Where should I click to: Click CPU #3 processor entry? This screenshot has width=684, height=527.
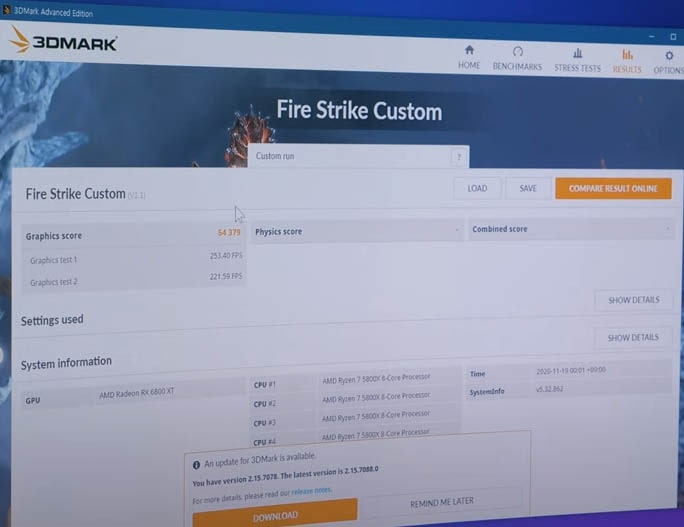[376, 416]
